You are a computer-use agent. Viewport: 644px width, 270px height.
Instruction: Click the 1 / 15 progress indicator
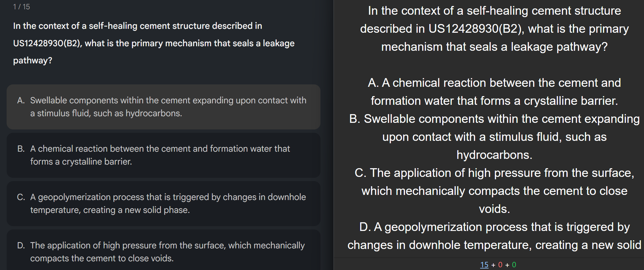click(20, 7)
